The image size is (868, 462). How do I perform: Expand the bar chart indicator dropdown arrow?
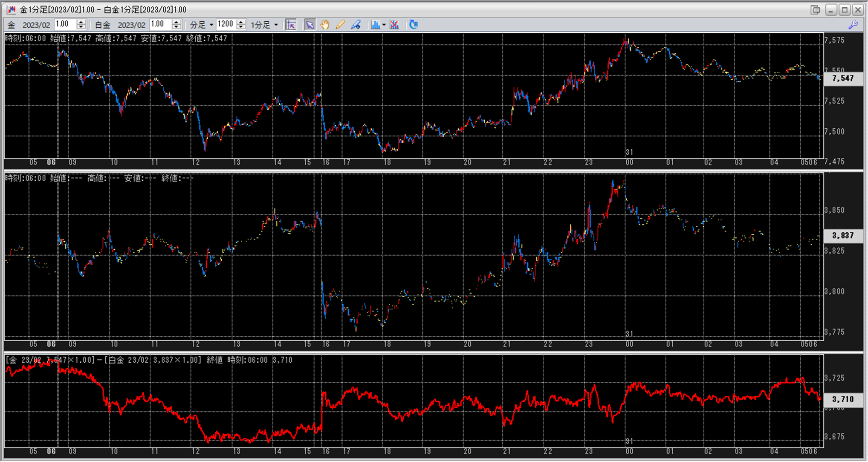click(384, 25)
